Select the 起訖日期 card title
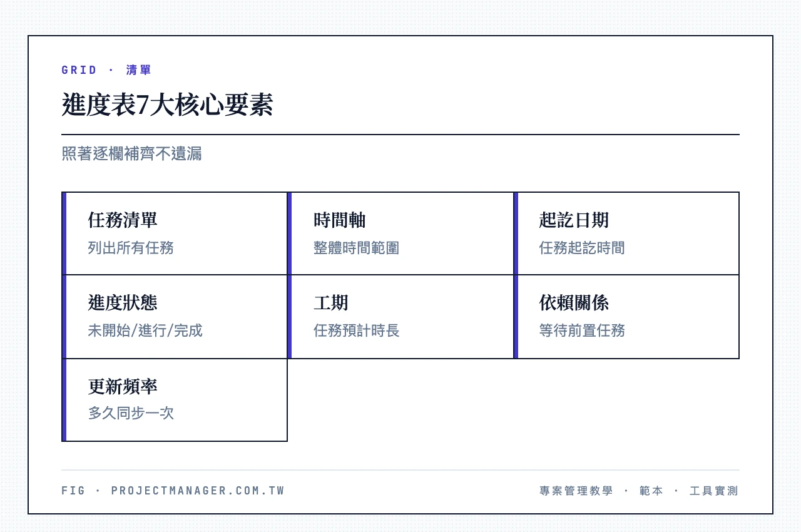Image resolution: width=801 pixels, height=532 pixels. tap(574, 220)
